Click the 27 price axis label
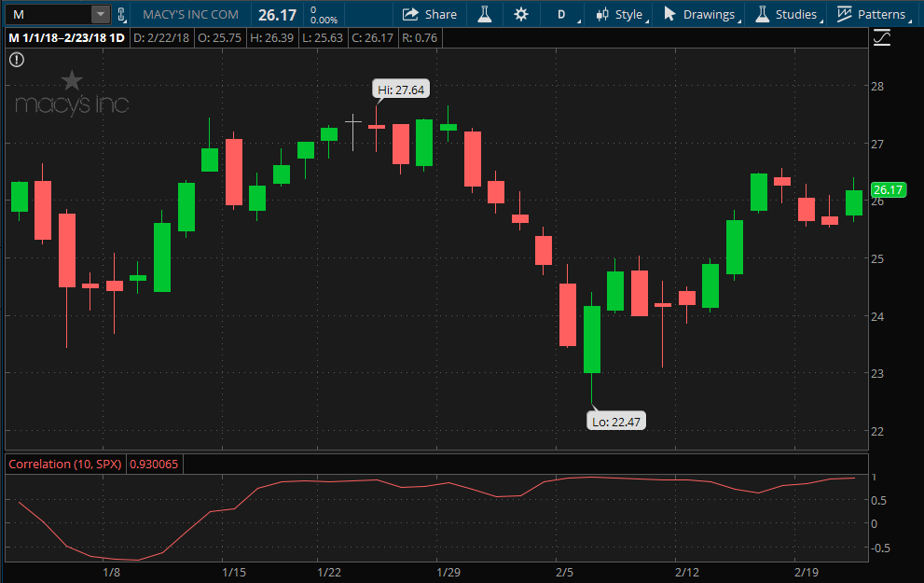 pyautogui.click(x=877, y=144)
